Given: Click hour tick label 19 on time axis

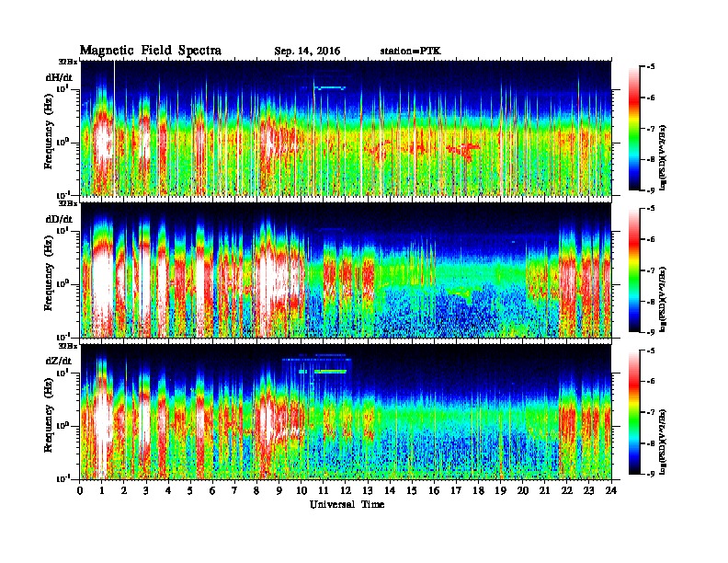Looking at the screenshot, I should pos(500,490).
